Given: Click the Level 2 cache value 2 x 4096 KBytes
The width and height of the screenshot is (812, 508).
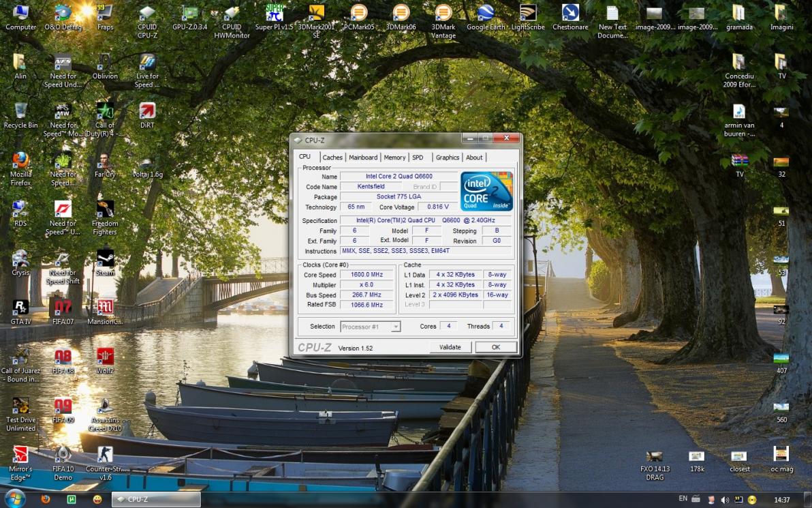Looking at the screenshot, I should [456, 295].
